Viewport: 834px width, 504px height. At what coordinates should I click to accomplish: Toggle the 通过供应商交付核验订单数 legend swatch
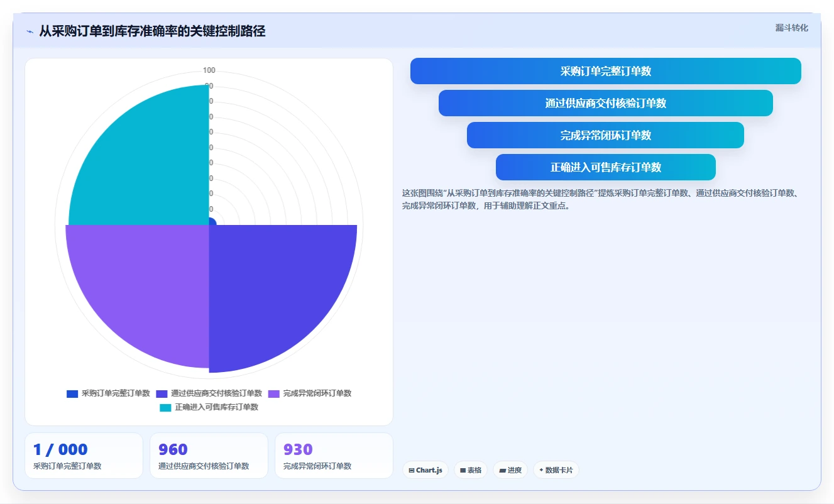[x=162, y=393]
